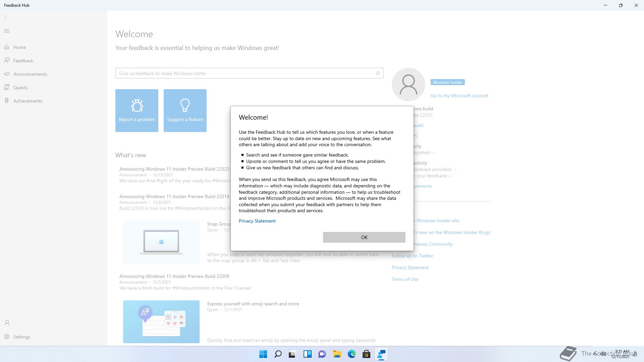Click the Settings gear icon in sidebar
This screenshot has width=644, height=362.
7,337
